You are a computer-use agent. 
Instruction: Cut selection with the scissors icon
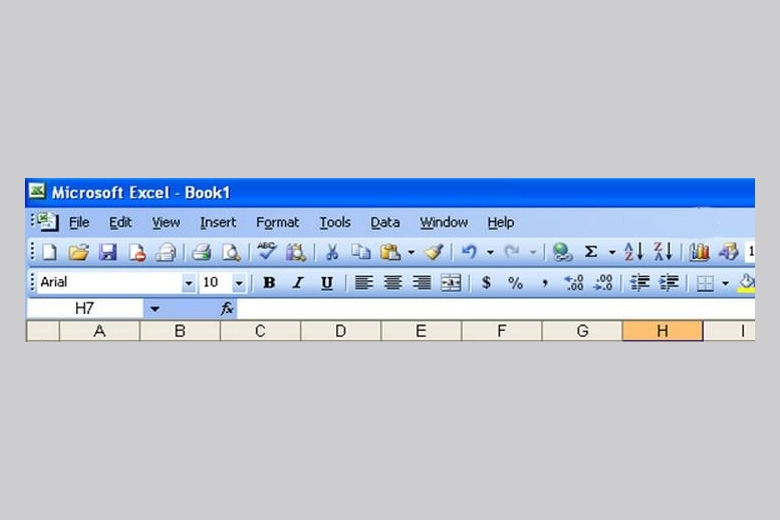click(332, 252)
